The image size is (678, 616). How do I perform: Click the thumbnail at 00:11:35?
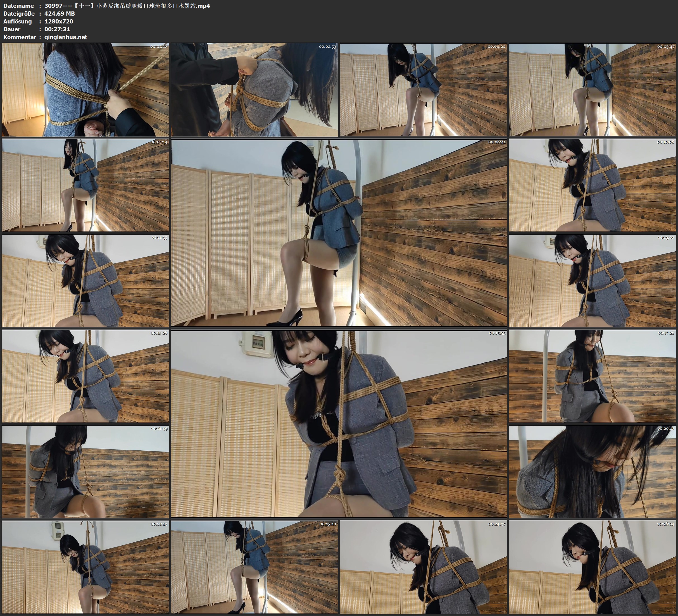coord(85,281)
